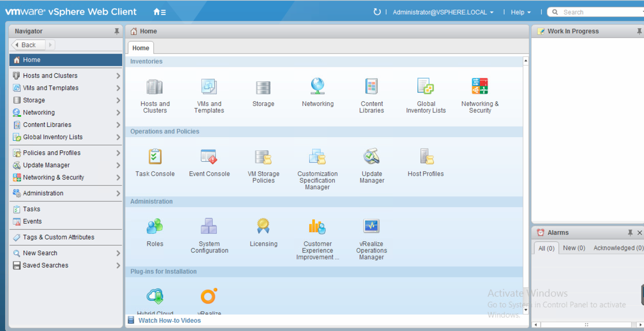Screen dimensions: 644x331
Task: Expand the Help dropdown menu
Action: click(x=520, y=12)
